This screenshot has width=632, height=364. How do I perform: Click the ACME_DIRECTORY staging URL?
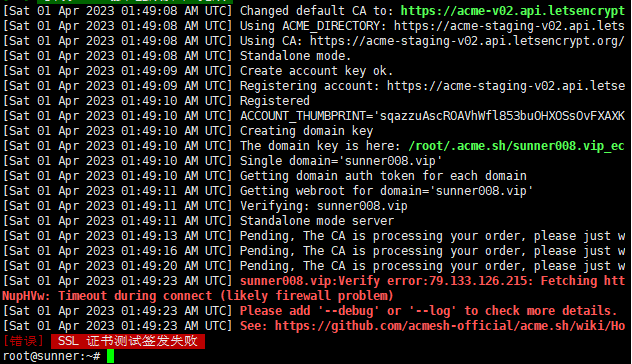[x=509, y=26]
